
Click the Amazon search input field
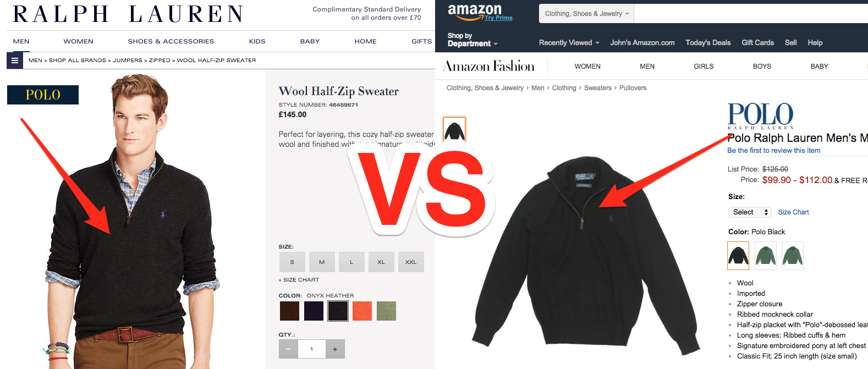[751, 14]
